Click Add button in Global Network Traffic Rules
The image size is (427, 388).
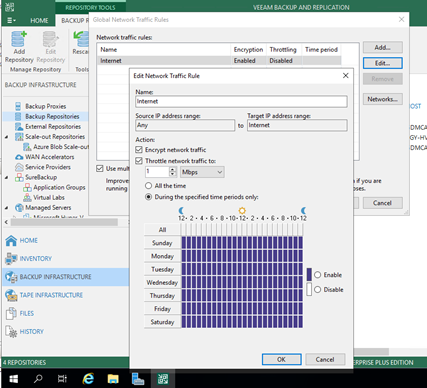point(382,47)
